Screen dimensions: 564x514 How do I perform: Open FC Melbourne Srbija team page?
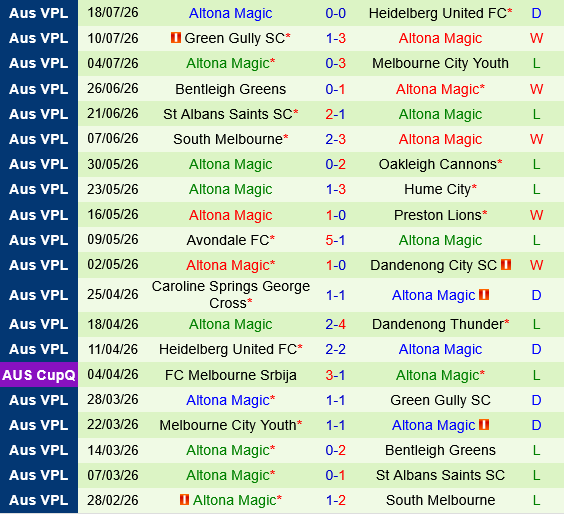point(231,375)
